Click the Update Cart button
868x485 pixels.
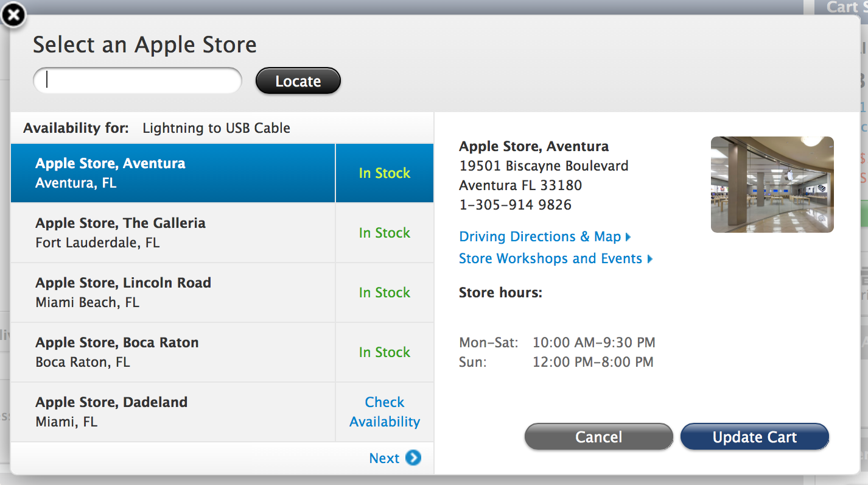[x=755, y=437]
